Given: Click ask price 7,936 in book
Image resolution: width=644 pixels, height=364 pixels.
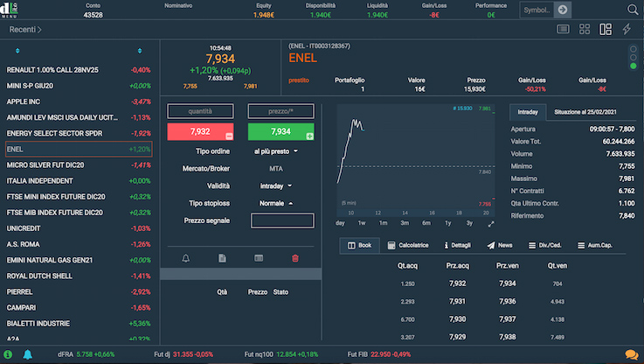Looking at the screenshot, I should (x=507, y=302).
